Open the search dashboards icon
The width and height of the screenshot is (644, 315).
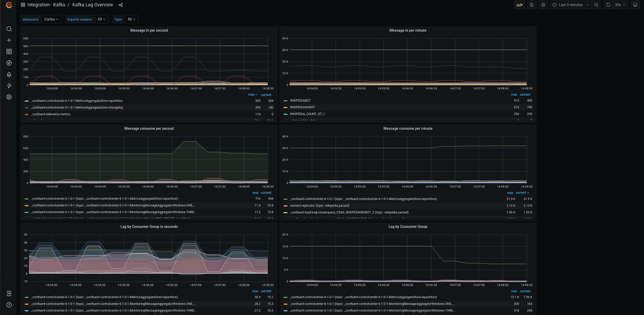click(x=9, y=29)
